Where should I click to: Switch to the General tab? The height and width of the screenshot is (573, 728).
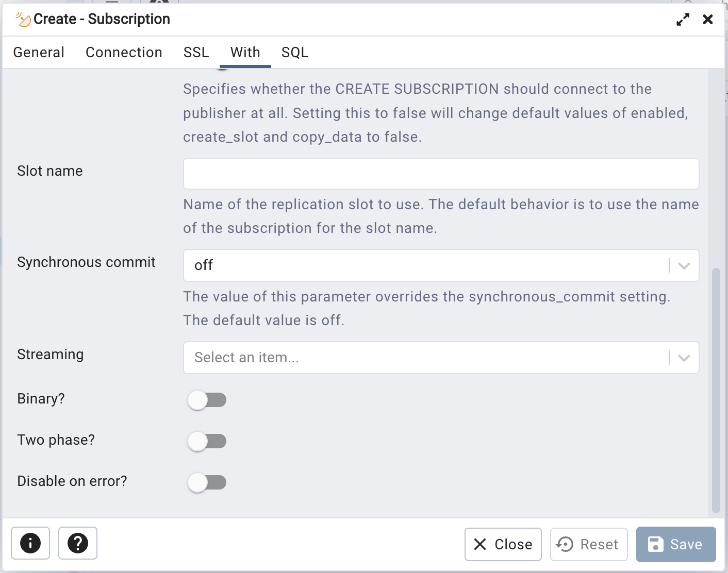39,53
